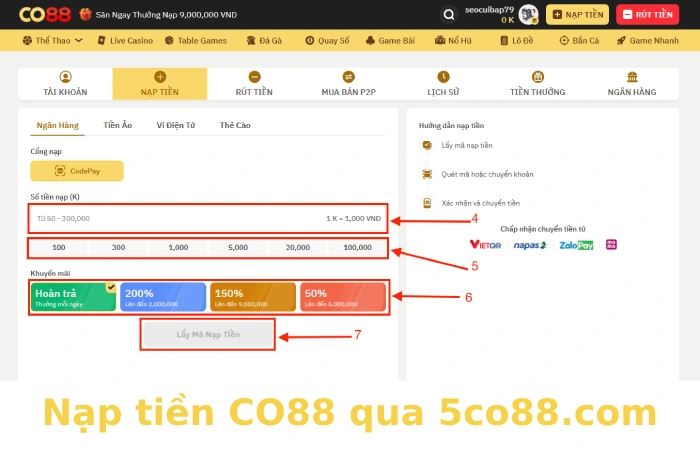700x450 pixels.
Task: Click the Quét mã scan step icon
Action: coord(427,174)
